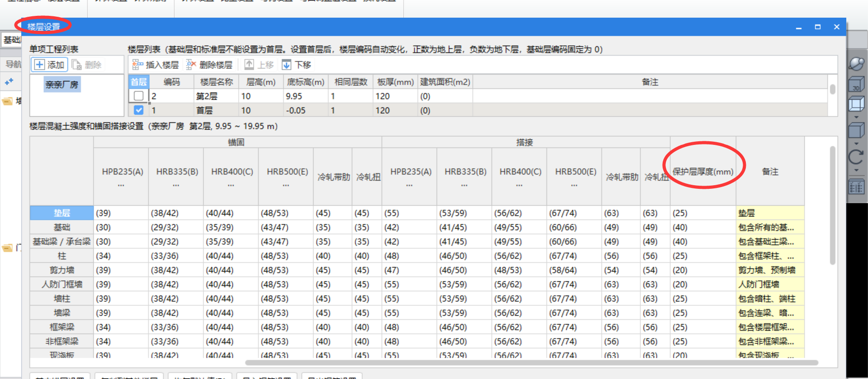Click the solid cube display icon

tap(856, 131)
